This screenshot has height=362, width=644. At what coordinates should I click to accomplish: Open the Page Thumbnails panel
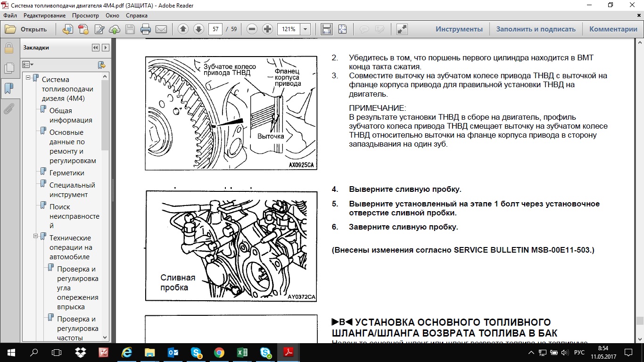[x=8, y=68]
